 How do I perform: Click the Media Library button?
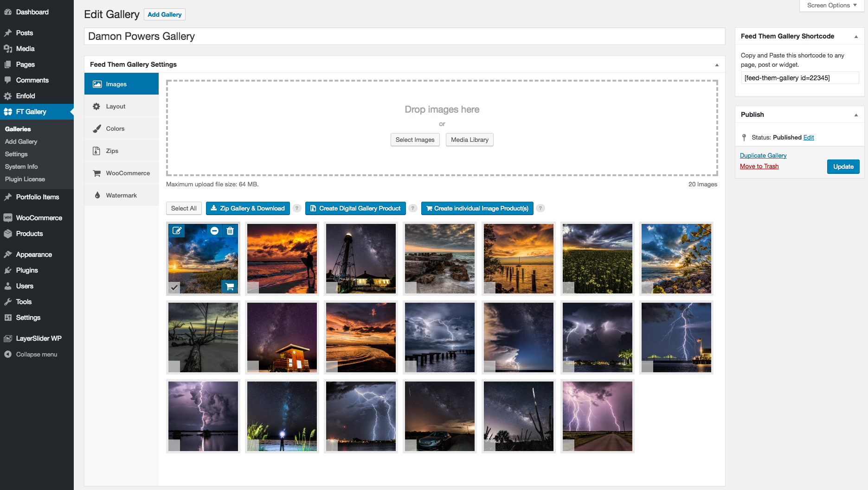pos(469,140)
